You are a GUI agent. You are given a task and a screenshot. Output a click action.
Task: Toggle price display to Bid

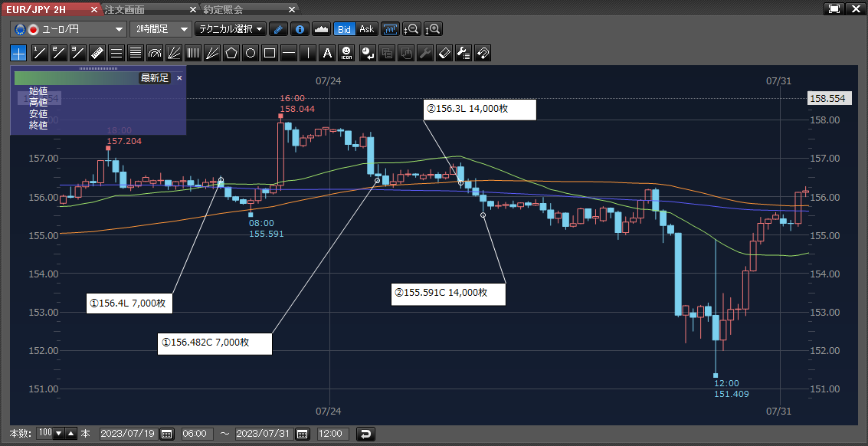pyautogui.click(x=345, y=29)
